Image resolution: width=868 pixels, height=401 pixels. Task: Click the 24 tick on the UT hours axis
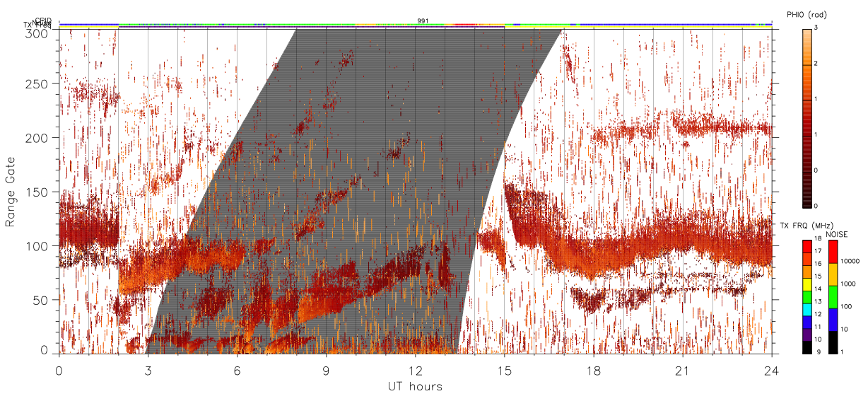pos(771,371)
